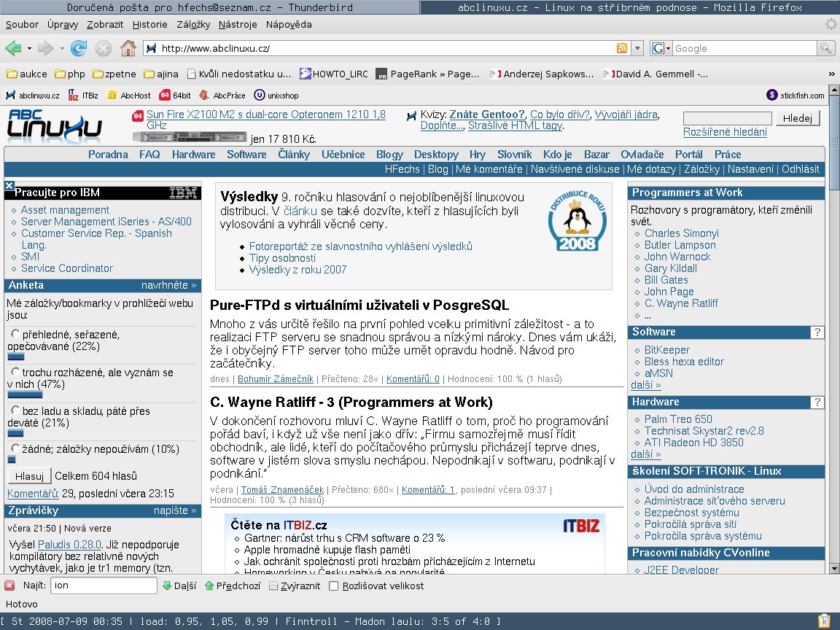Viewport: 840px width, 630px height.
Task: Close the Pracujte pro IBM ad box
Action: click(x=9, y=186)
